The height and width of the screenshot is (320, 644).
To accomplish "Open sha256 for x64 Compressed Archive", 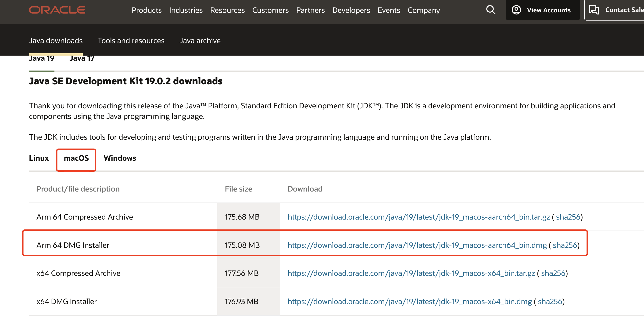I will click(553, 273).
